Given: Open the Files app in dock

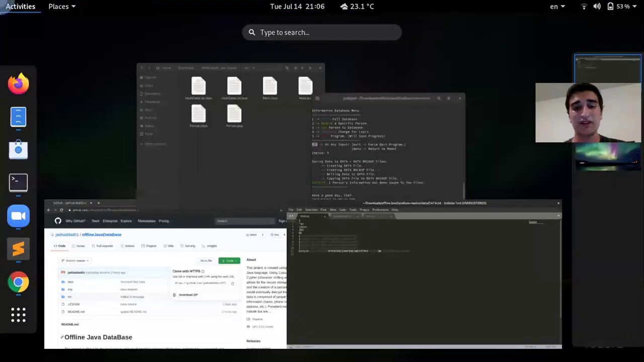Looking at the screenshot, I should (18, 117).
